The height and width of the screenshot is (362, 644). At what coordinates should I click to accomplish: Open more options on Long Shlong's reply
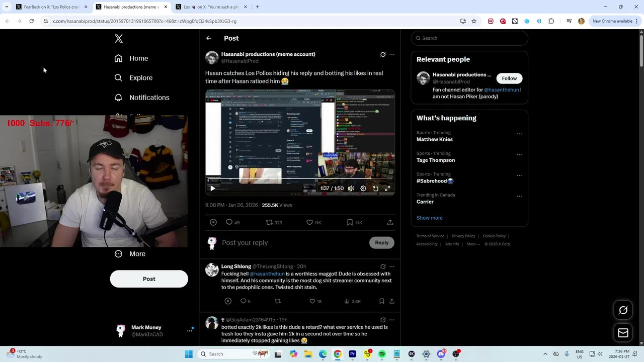(x=392, y=266)
